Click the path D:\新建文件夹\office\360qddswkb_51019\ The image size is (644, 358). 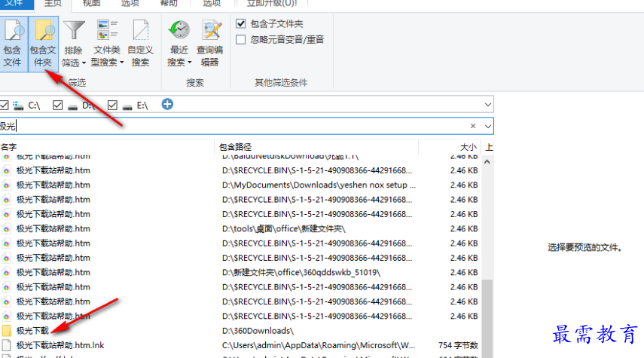tap(301, 273)
